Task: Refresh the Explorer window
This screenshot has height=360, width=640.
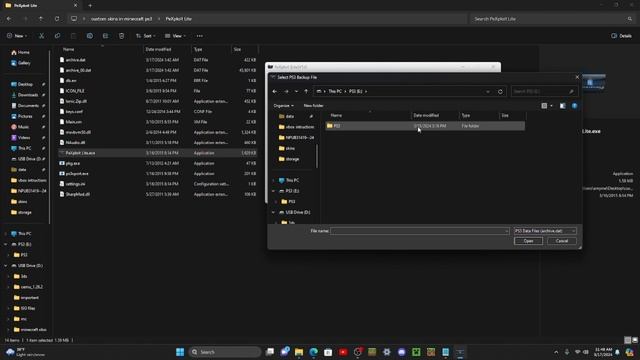Action: click(57, 19)
